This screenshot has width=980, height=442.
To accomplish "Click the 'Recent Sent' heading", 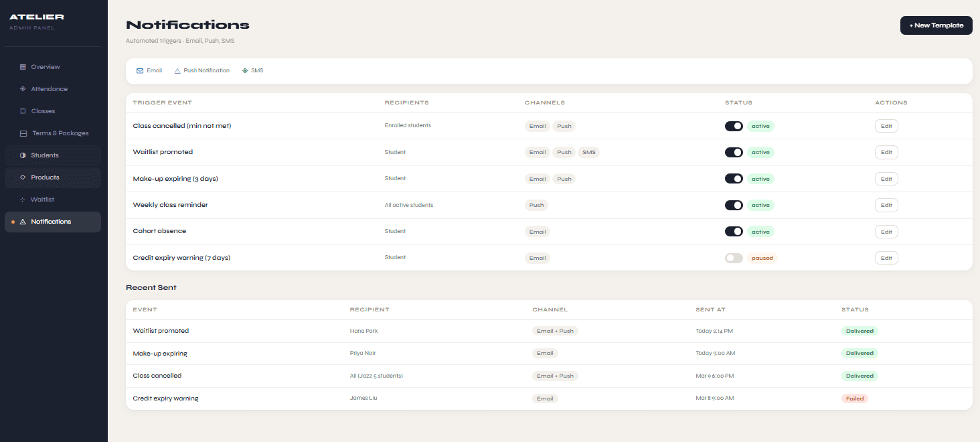I will (x=151, y=287).
